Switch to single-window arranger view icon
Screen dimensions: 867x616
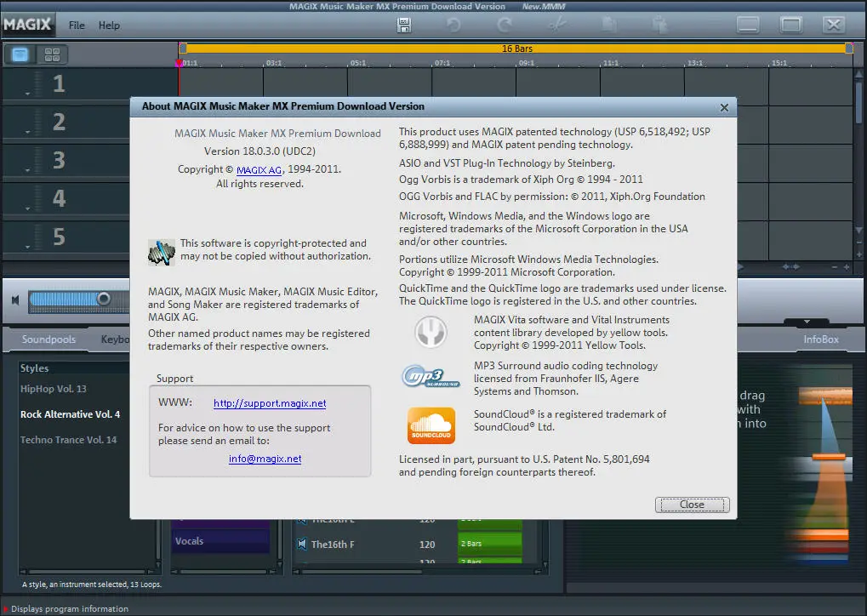pyautogui.click(x=20, y=54)
